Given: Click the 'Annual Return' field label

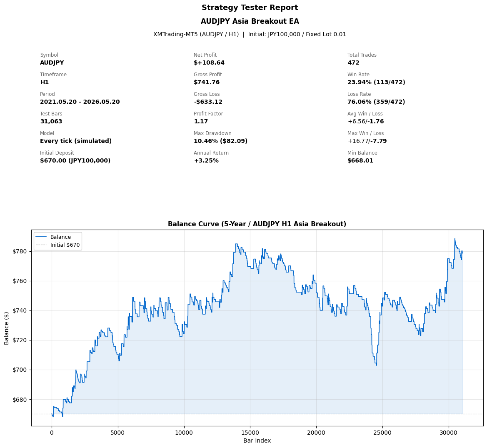Looking at the screenshot, I should (x=211, y=153).
